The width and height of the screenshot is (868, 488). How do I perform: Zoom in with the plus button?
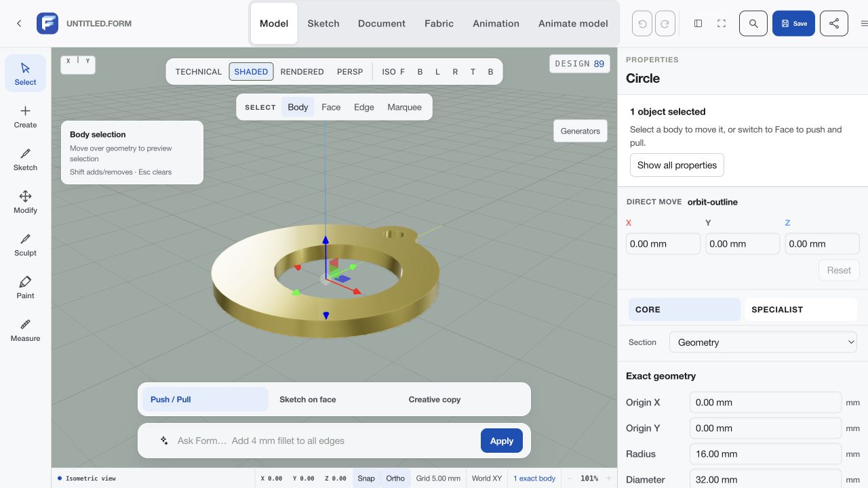coord(608,479)
